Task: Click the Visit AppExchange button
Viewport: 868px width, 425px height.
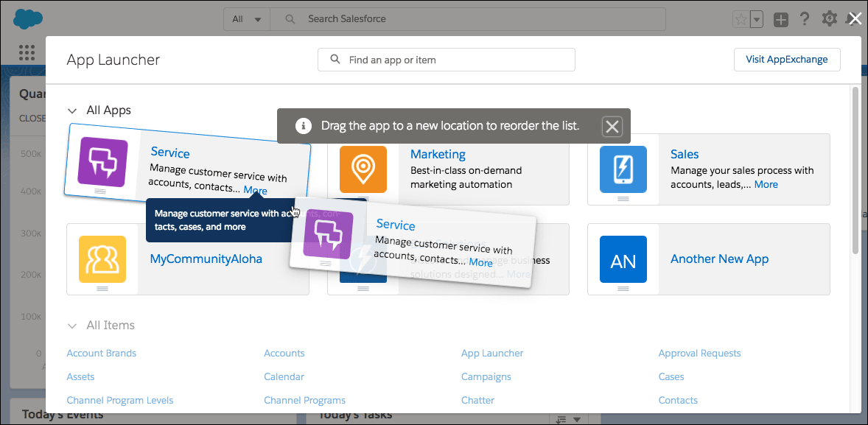Action: pyautogui.click(x=787, y=60)
